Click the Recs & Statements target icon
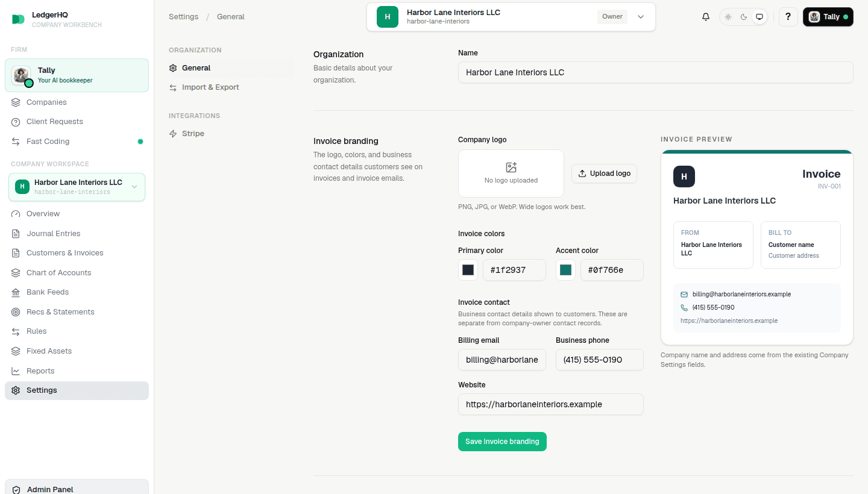Screen dimensions: 868x494 (16, 312)
